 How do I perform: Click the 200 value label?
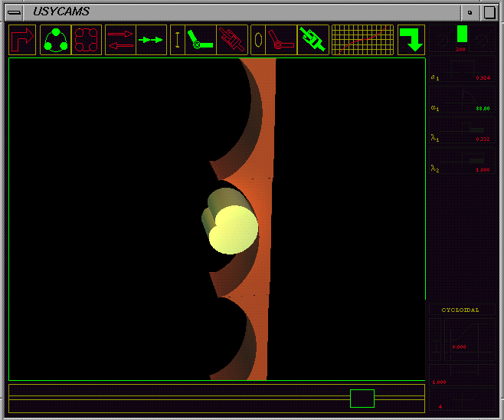[x=460, y=50]
